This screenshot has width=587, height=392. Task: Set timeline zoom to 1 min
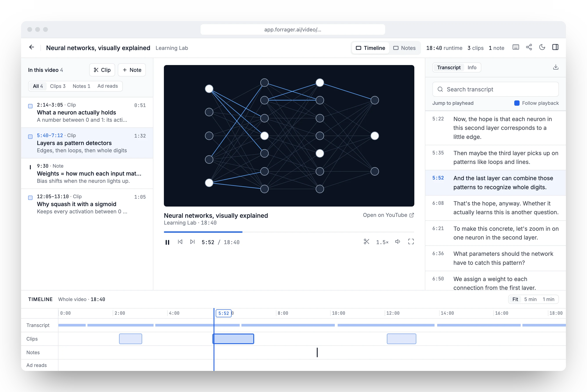(548, 299)
